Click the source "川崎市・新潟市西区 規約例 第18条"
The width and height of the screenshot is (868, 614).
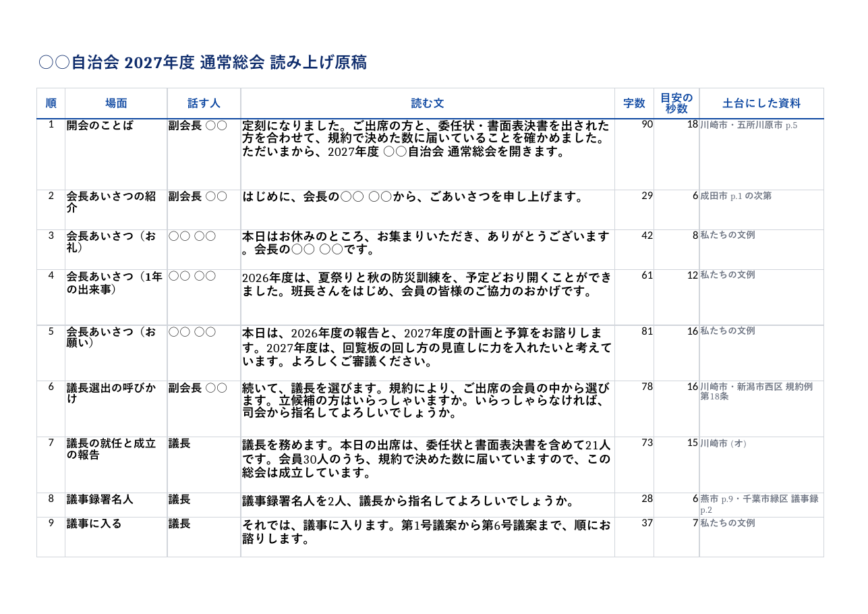[x=757, y=391]
